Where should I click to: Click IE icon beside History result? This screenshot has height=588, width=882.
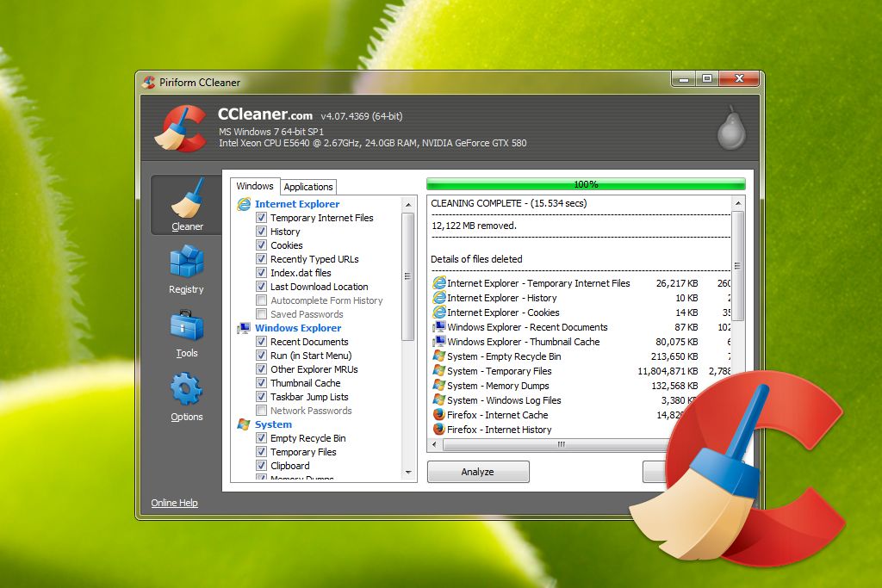[x=438, y=298]
